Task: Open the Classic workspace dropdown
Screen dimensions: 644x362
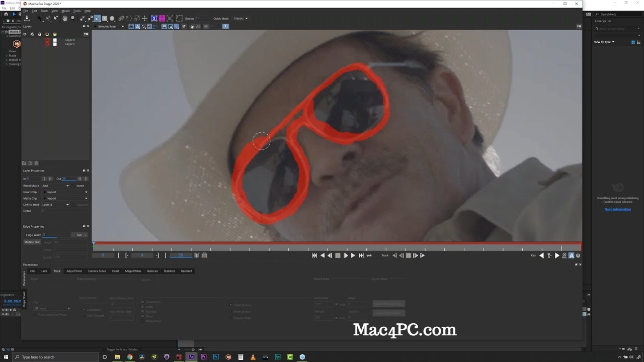Action: coord(240,19)
